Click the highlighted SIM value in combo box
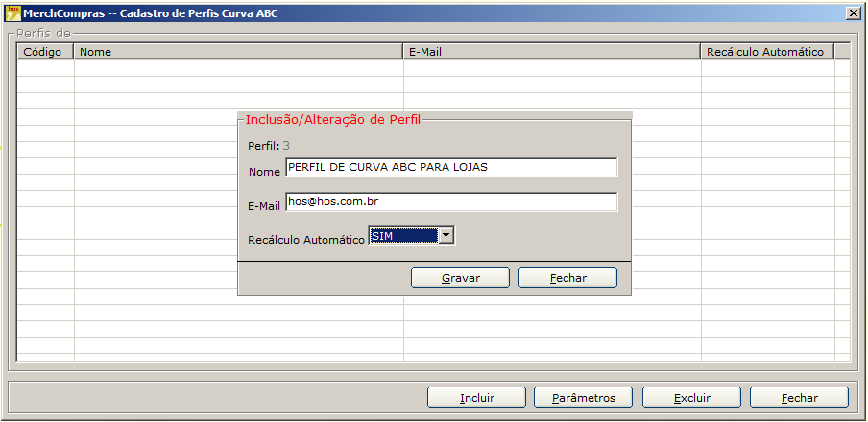This screenshot has height=422, width=868. click(x=402, y=236)
